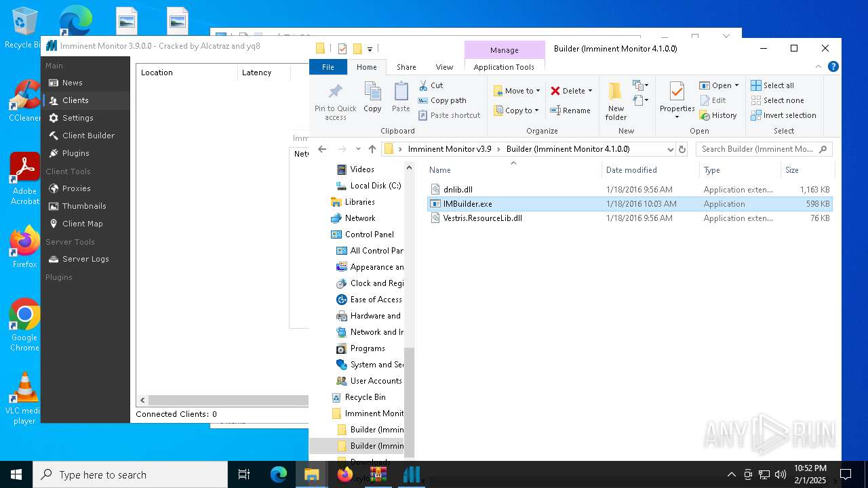Open Quick Access Toolbar customize dropdown
The height and width of the screenshot is (488, 868).
(x=370, y=49)
